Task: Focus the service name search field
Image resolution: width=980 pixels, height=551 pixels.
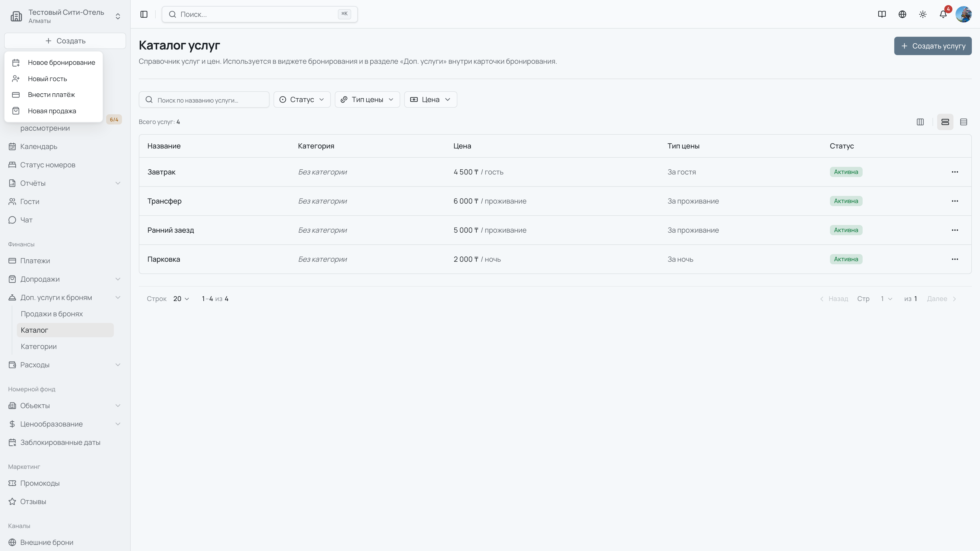Action: pos(204,100)
